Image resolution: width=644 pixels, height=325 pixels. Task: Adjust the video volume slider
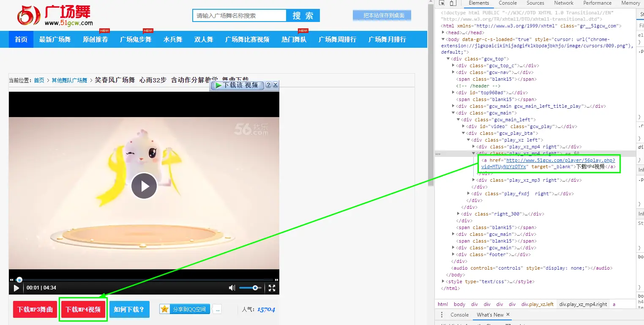tap(251, 288)
